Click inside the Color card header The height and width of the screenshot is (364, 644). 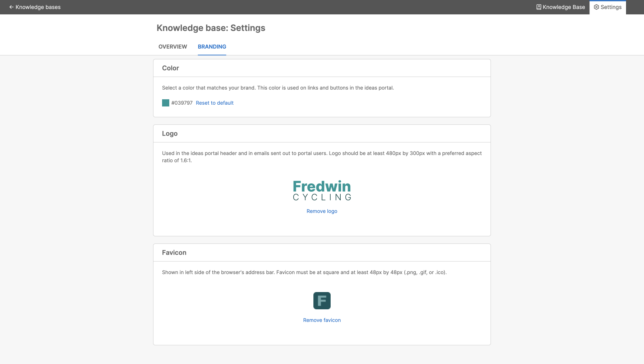(170, 68)
